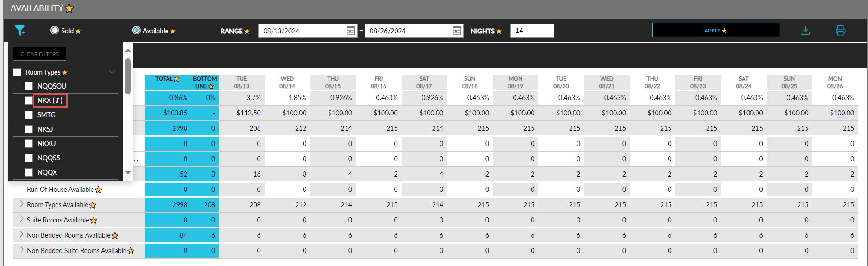Expand Non Bedded Rooms Available row
This screenshot has width=868, height=266.
click(22, 234)
